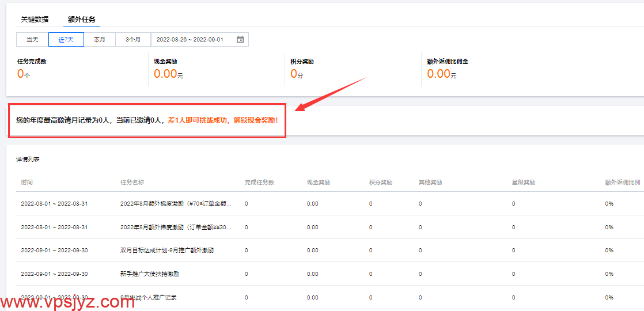This screenshot has height=311, width=644.
Task: Select the 额外任务 tab
Action: 82,19
